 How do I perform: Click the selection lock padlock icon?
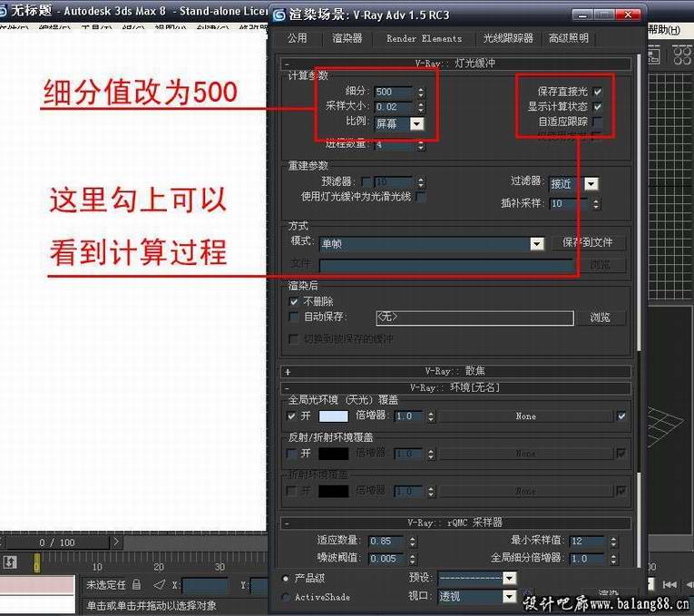137,585
